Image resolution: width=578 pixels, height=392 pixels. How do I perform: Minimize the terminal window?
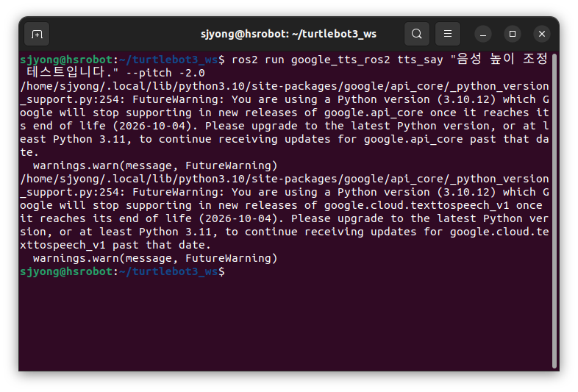click(483, 34)
